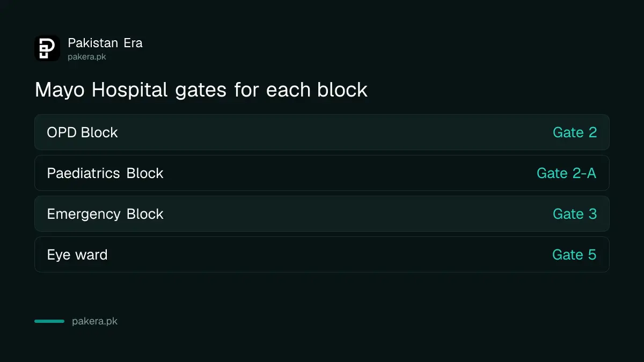Click the Gate 3 value
644x362 pixels.
(x=575, y=214)
